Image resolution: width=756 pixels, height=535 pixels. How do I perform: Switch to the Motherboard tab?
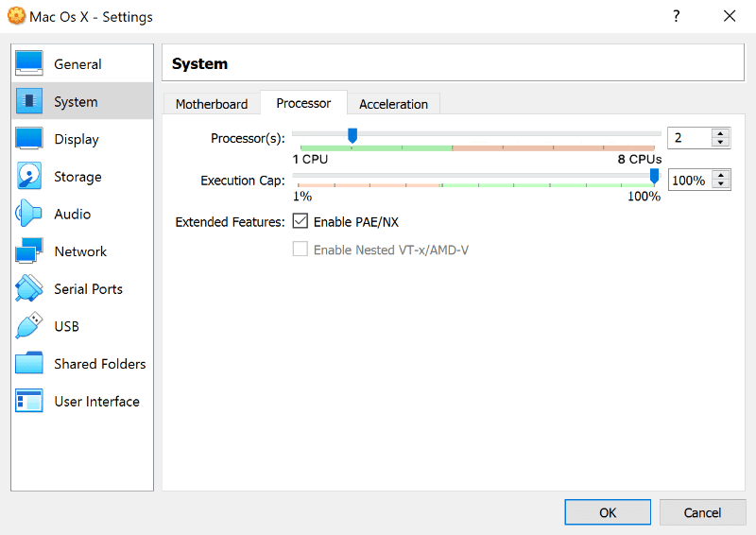[212, 104]
